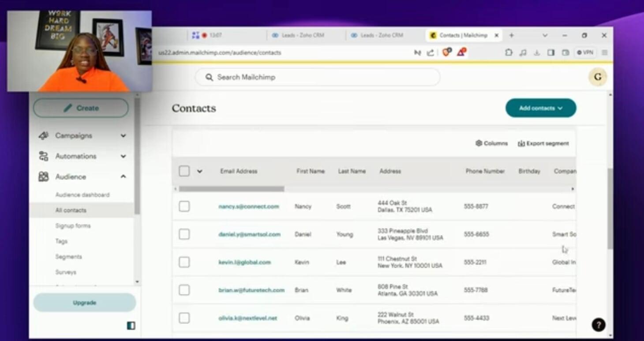Open the help question mark button
The image size is (644, 341).
(598, 325)
